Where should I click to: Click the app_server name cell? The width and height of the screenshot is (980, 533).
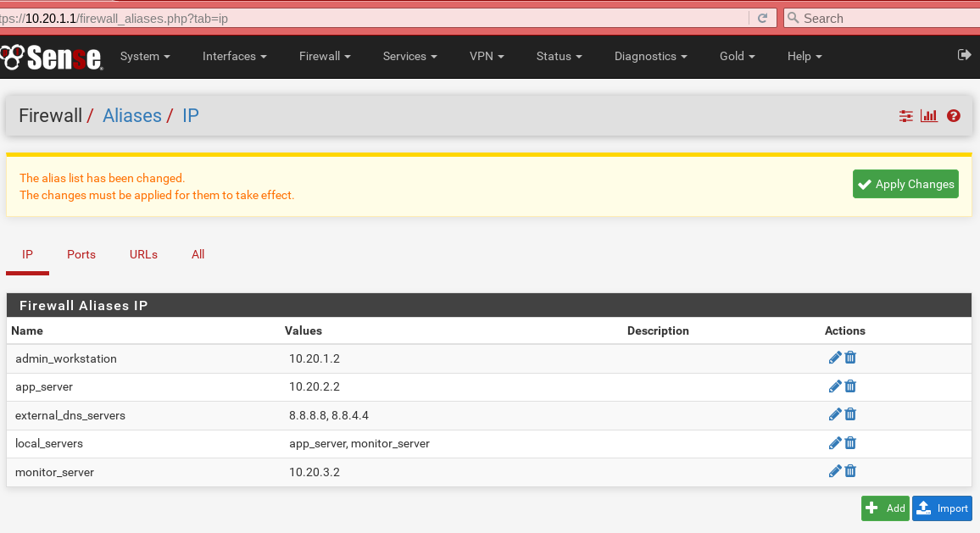pos(44,386)
